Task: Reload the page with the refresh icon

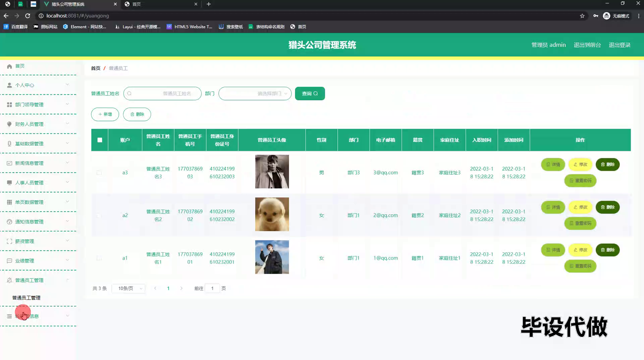Action: coord(28,16)
